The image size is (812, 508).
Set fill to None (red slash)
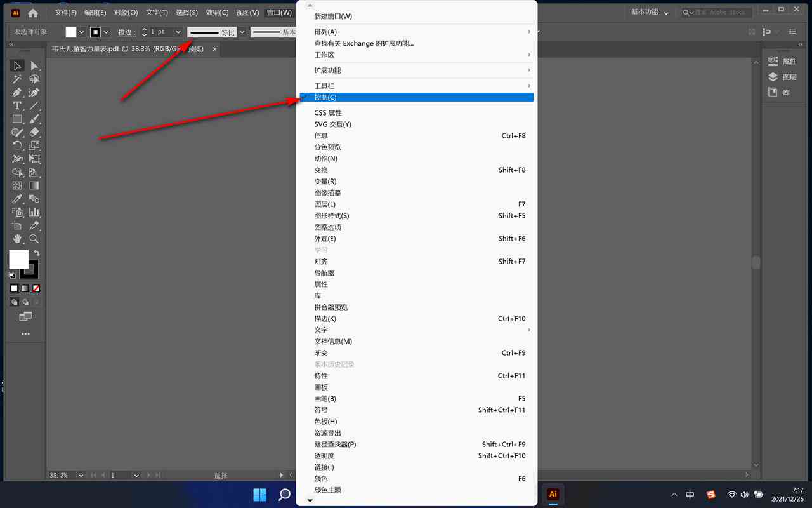click(37, 288)
